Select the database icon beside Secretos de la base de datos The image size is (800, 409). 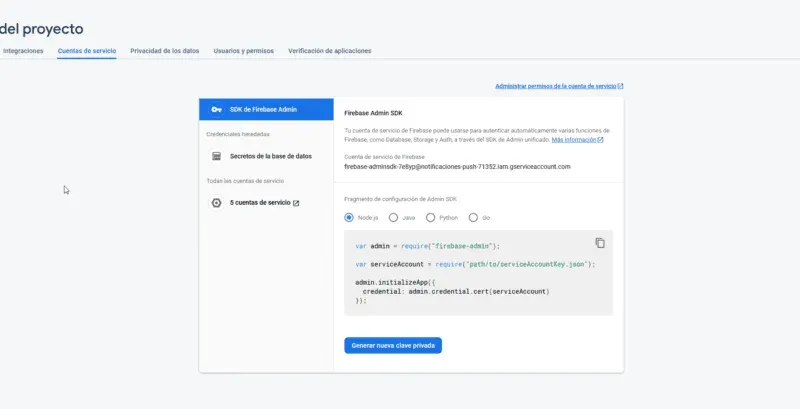(216, 156)
